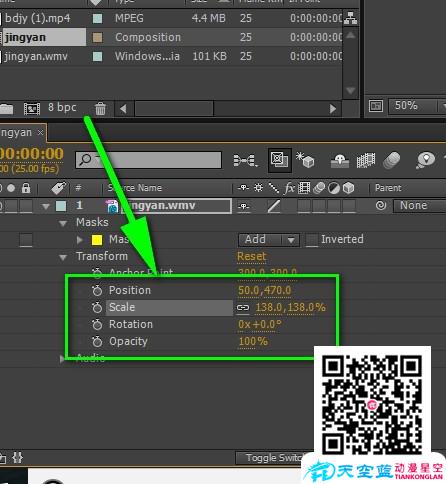Viewport: 446px width, 484px height.
Task: Toggle the Scale constrain proportions link
Action: (x=243, y=307)
